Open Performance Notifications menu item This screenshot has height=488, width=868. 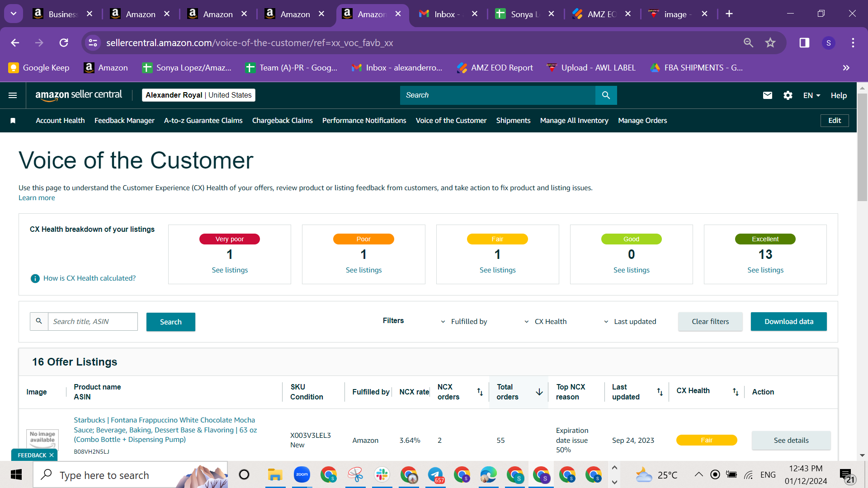point(364,121)
